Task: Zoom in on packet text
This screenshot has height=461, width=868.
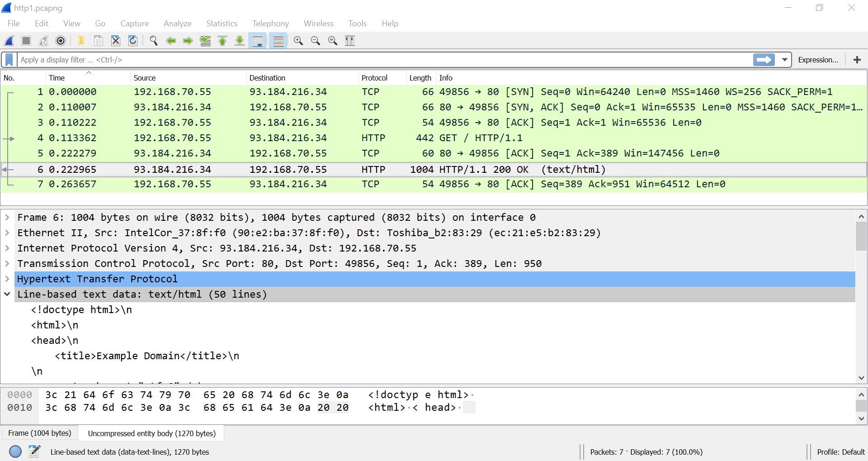Action: tap(298, 41)
